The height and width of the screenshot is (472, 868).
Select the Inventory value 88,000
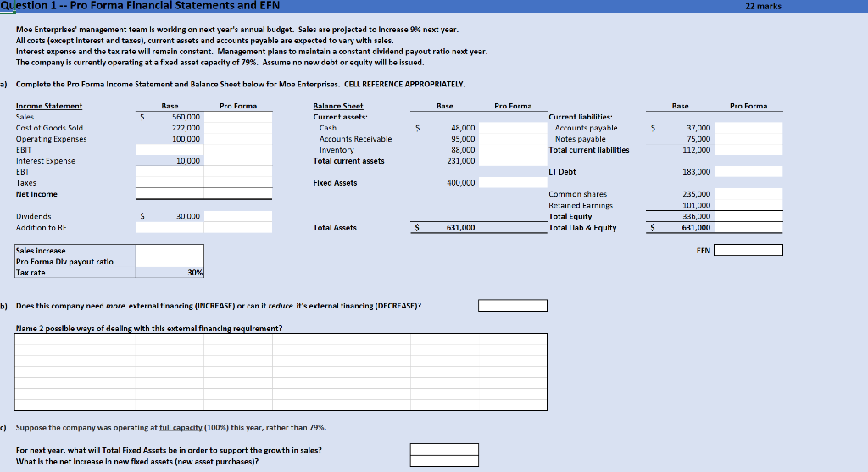[463, 150]
